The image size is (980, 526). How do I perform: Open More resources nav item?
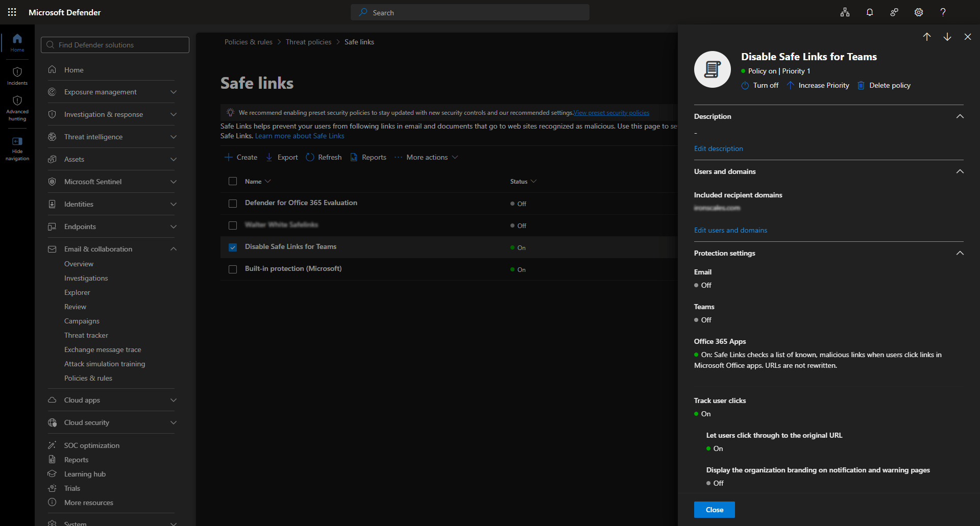88,503
